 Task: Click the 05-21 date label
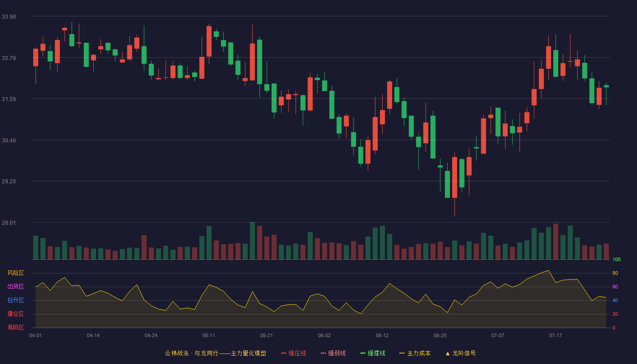[267, 335]
